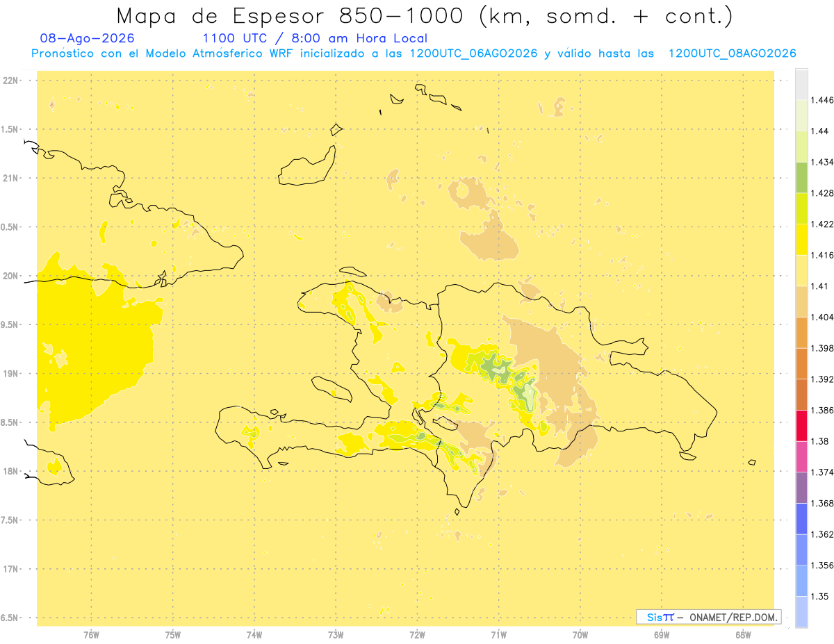Pick the lime segment between 1.422 and 1.428
834x644 pixels.
[x=801, y=208]
